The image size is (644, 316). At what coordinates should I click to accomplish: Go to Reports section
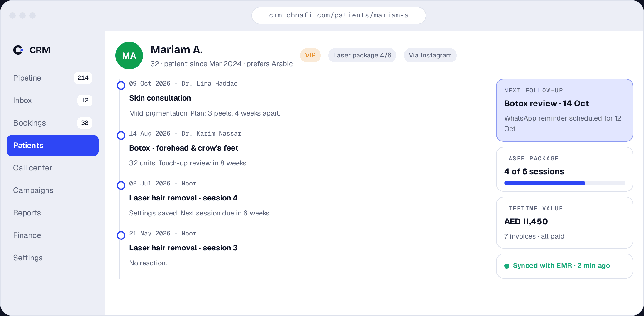pos(53,213)
